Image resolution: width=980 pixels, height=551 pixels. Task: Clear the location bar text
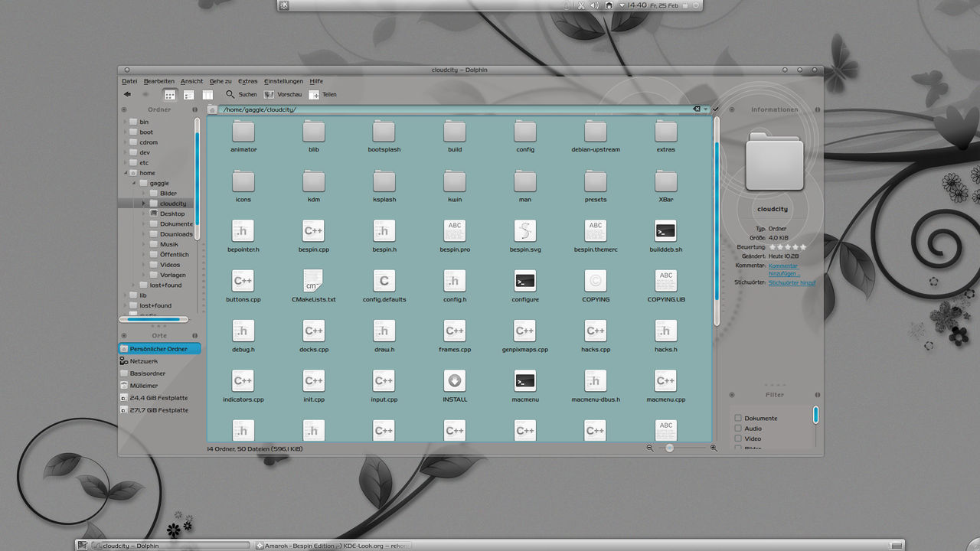pyautogui.click(x=697, y=109)
